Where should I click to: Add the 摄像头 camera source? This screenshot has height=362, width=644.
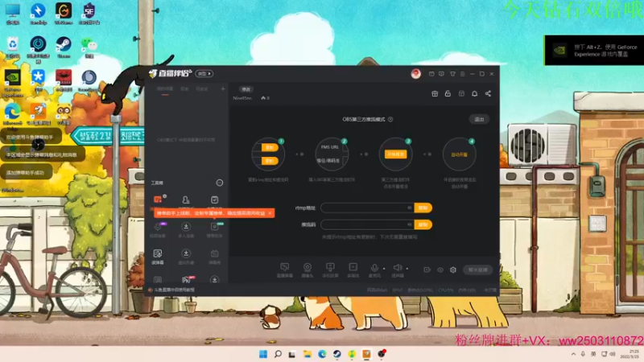click(x=308, y=267)
